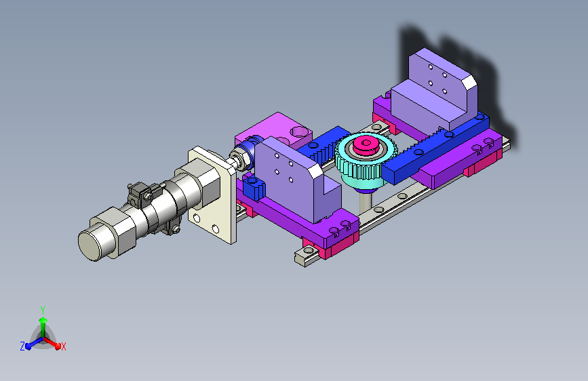Viewport: 588px width, 381px height.
Task: Select the cyan pinion gear
Action: [365, 161]
